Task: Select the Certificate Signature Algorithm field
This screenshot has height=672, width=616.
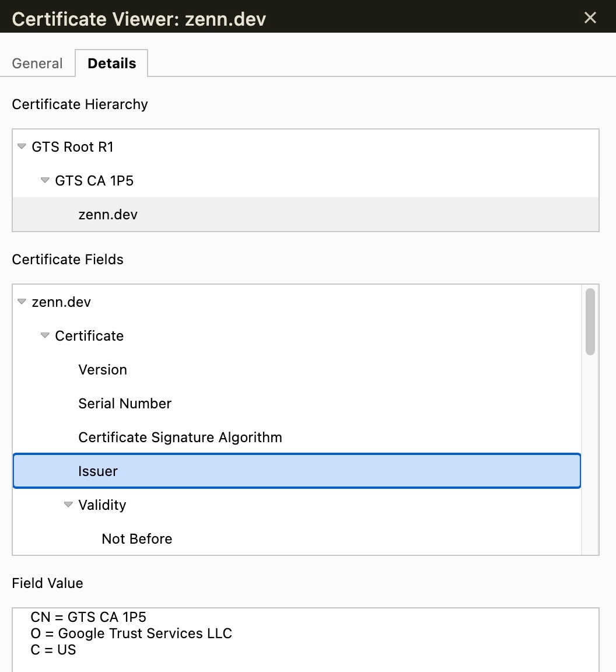Action: point(297,437)
